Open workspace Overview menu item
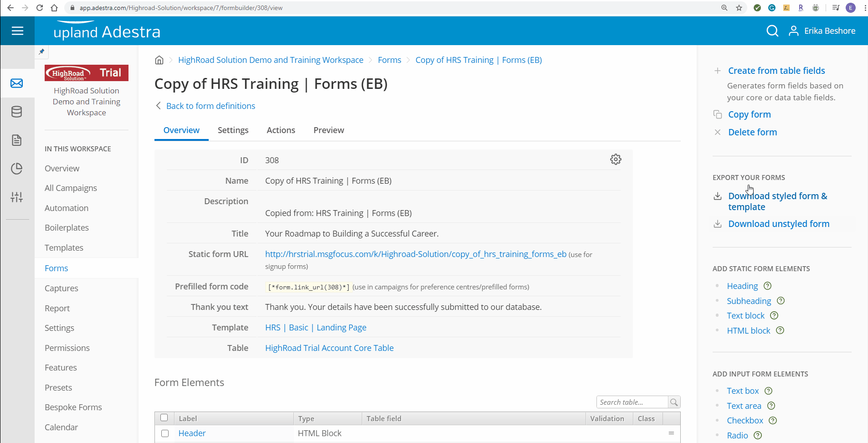 (62, 169)
